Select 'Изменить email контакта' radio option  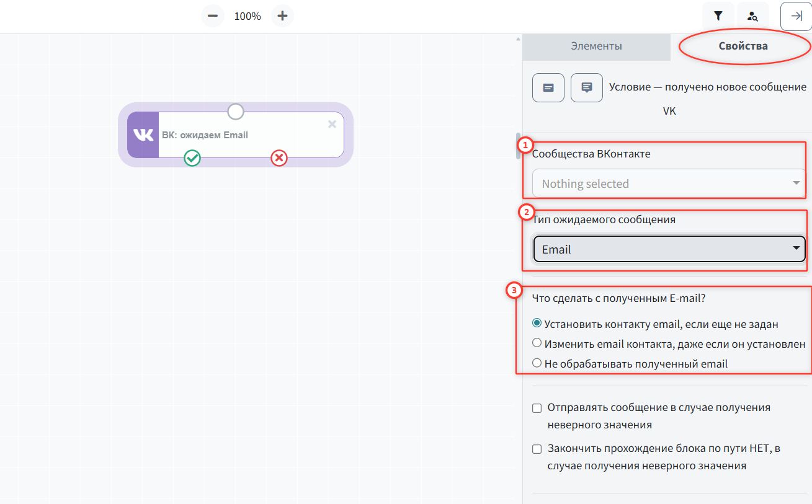(x=537, y=343)
